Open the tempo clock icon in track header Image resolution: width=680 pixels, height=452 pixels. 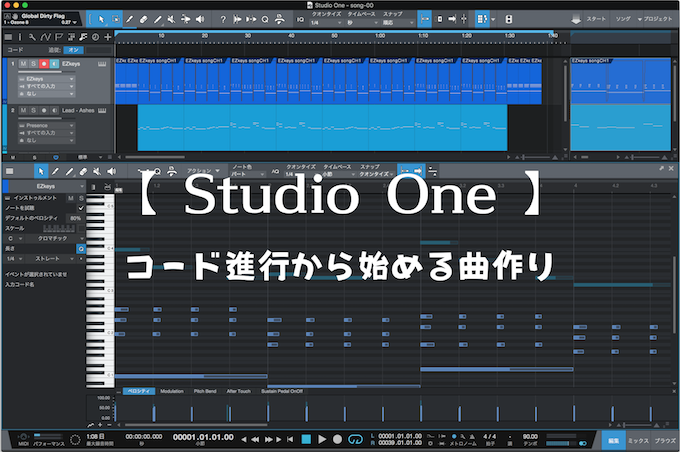[x=95, y=37]
